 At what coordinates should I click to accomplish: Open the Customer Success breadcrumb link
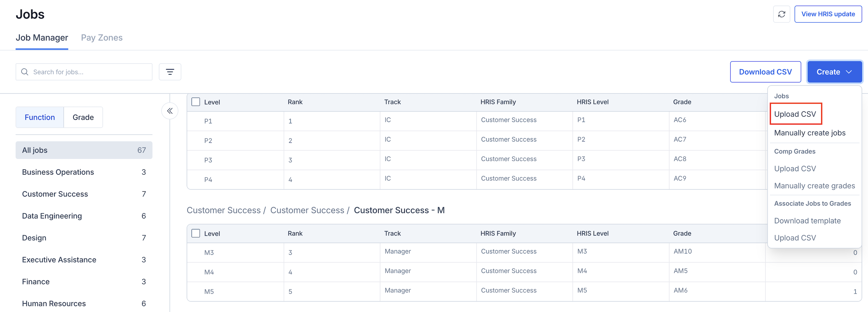[x=223, y=210]
